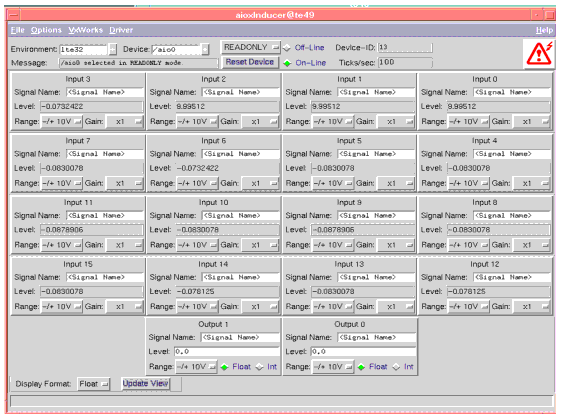Click the red warning triangle icon
561x415 pixels.
[x=539, y=53]
